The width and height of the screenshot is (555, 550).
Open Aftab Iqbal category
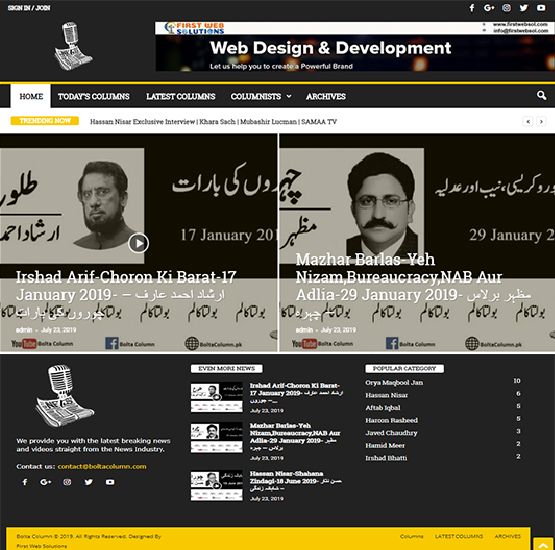[x=383, y=408]
